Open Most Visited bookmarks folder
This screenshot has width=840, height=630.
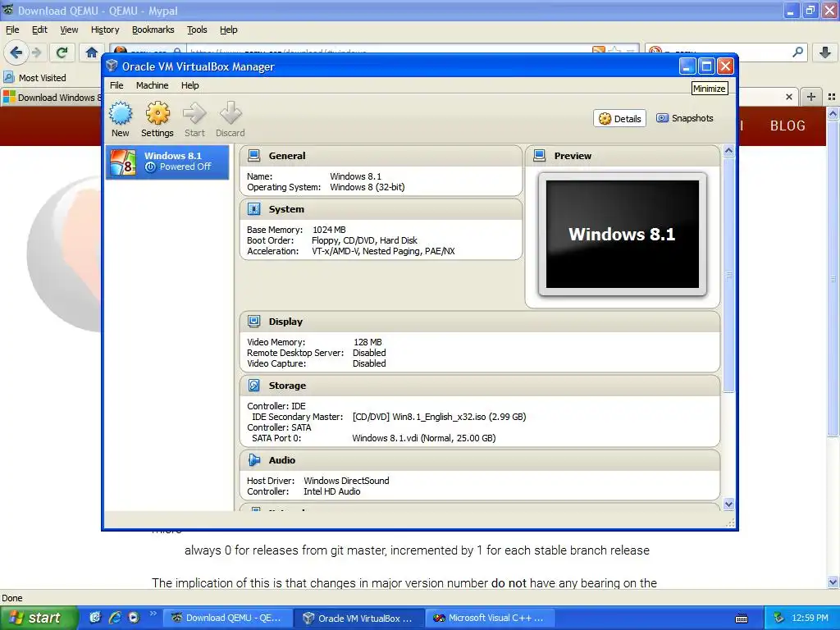tap(35, 78)
